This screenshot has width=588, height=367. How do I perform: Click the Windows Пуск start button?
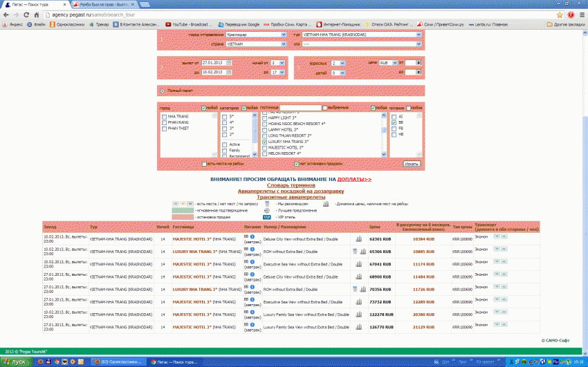point(15,361)
